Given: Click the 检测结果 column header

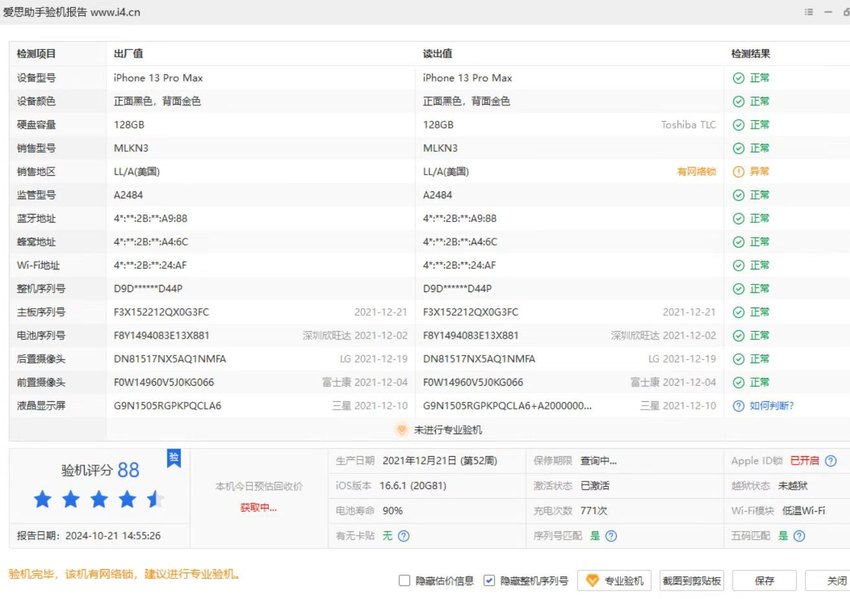Looking at the screenshot, I should (x=751, y=54).
